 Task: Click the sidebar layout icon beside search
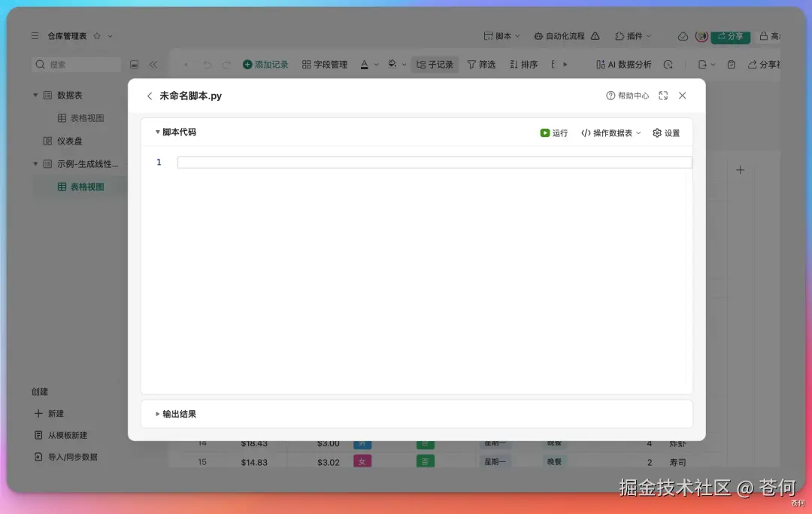tap(134, 64)
